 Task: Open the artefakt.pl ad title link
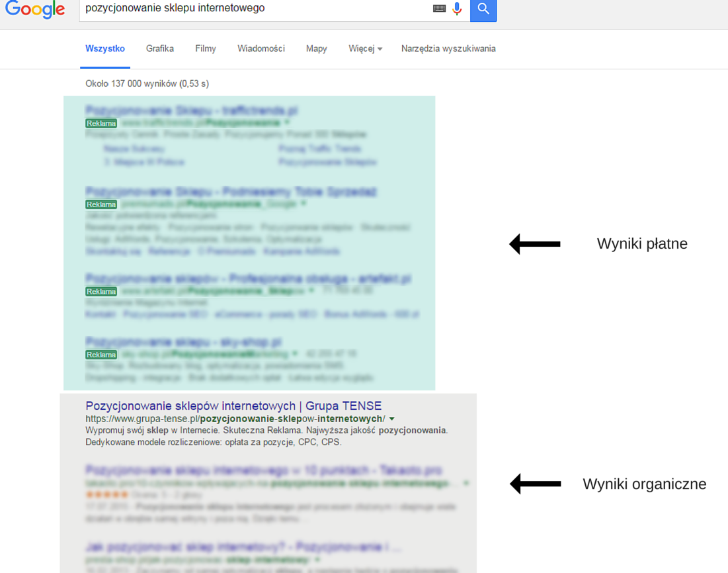point(249,277)
